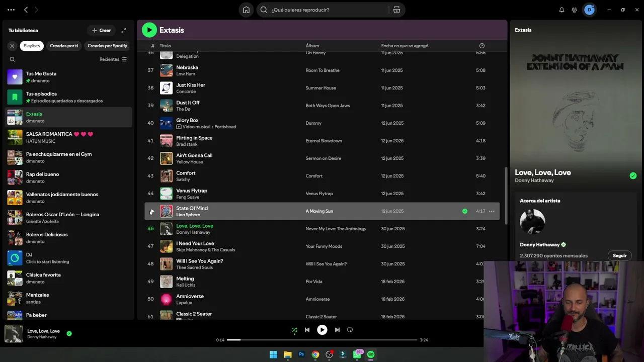Viewport: 644px width, 362px height.
Task: Open Friend Activity icon in top bar
Action: [574, 10]
